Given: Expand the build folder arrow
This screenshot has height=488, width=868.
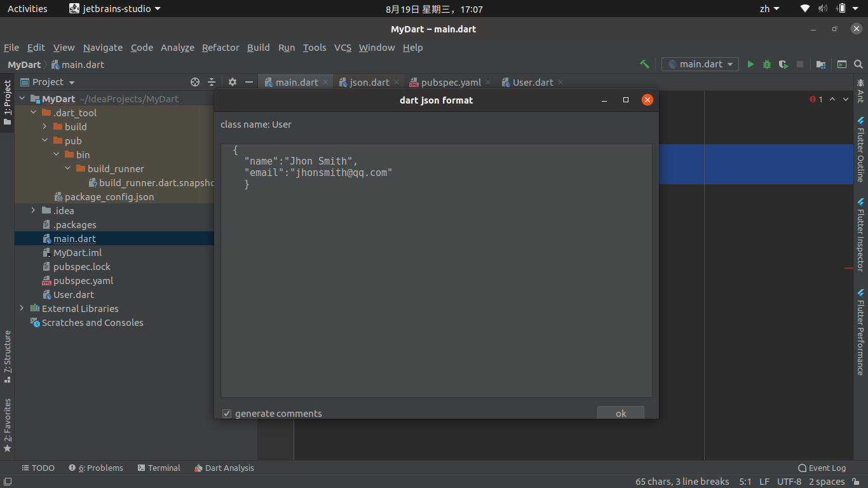Looking at the screenshot, I should (x=44, y=127).
